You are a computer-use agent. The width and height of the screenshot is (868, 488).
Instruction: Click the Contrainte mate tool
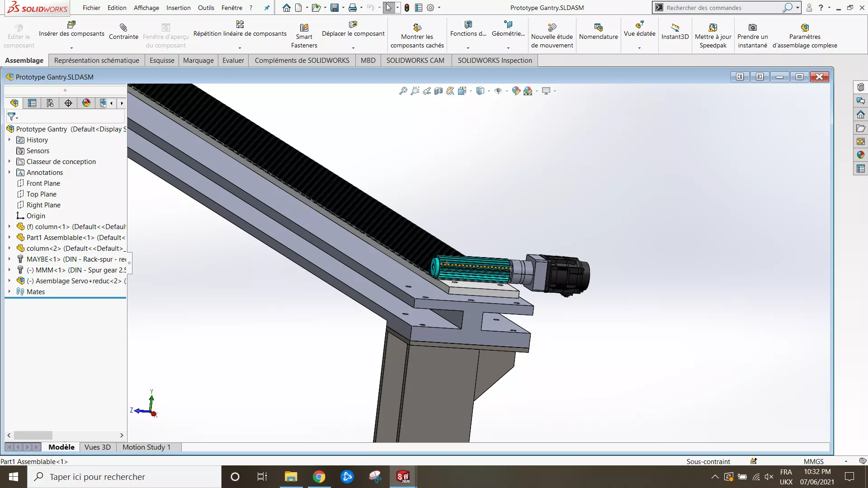123,31
